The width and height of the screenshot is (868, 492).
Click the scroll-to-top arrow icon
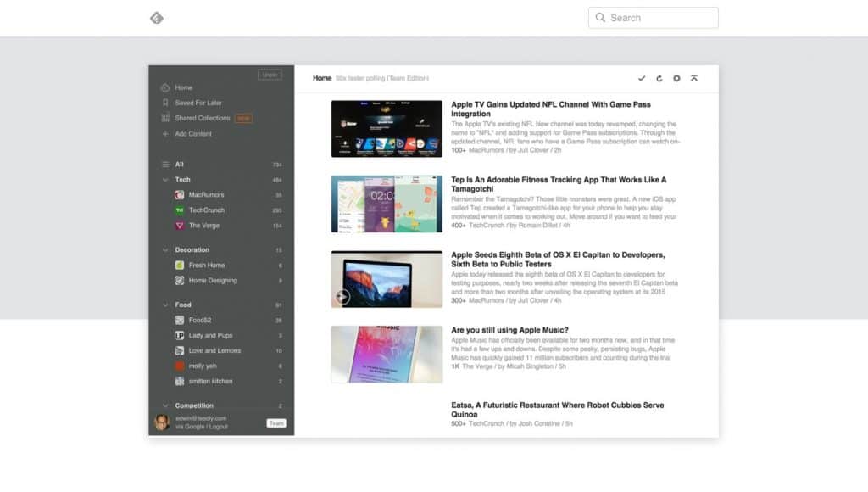[x=694, y=78]
